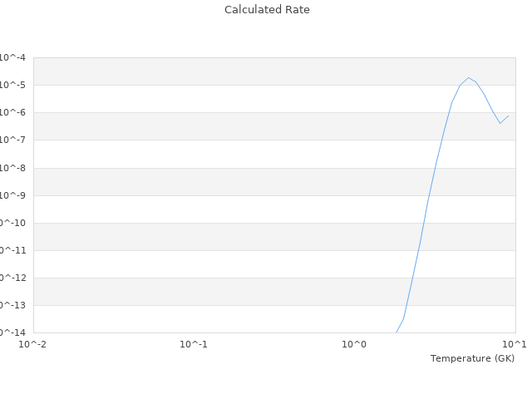Click the 10^-13 y-axis tick label
The width and height of the screenshot is (532, 399).
click(12, 305)
